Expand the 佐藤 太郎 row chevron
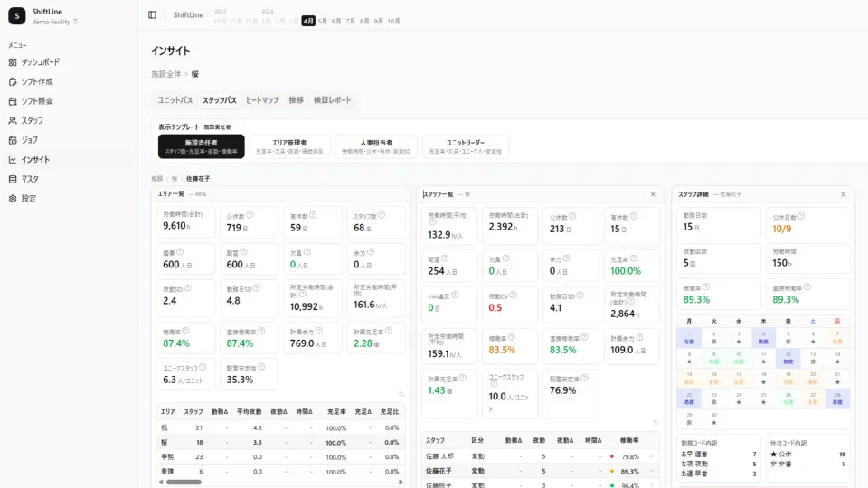Viewport: 868px width, 488px height. (651, 456)
